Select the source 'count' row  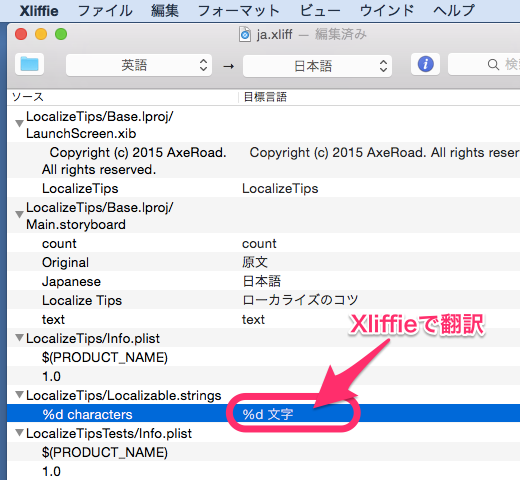[x=59, y=243]
